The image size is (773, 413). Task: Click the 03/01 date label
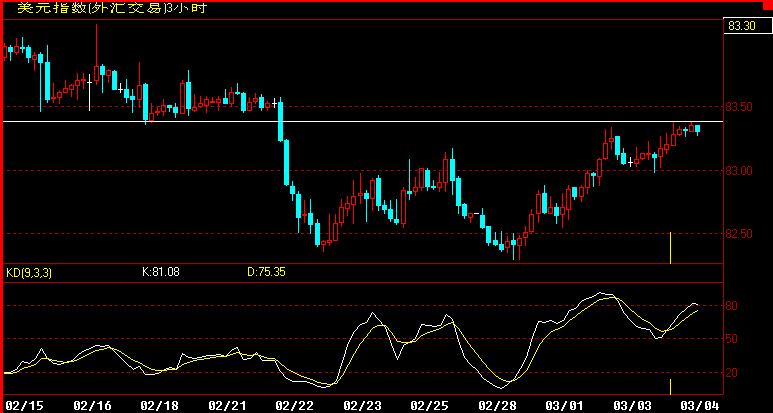click(x=564, y=406)
